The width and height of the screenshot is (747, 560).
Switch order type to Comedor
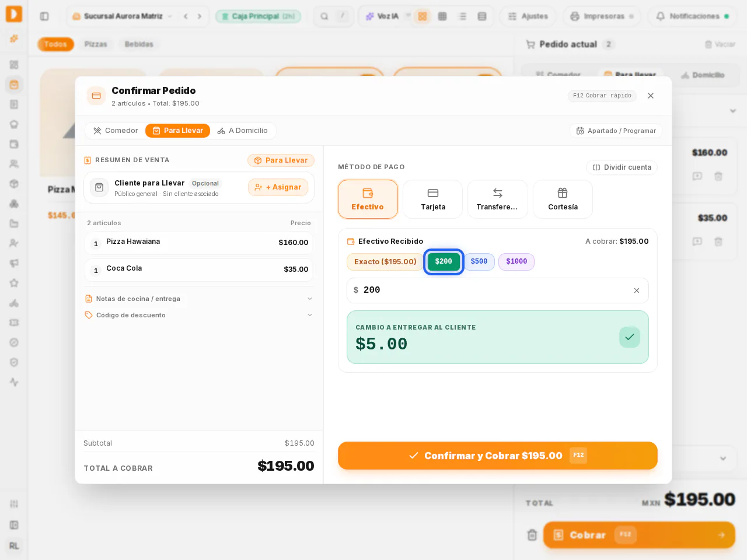point(116,131)
